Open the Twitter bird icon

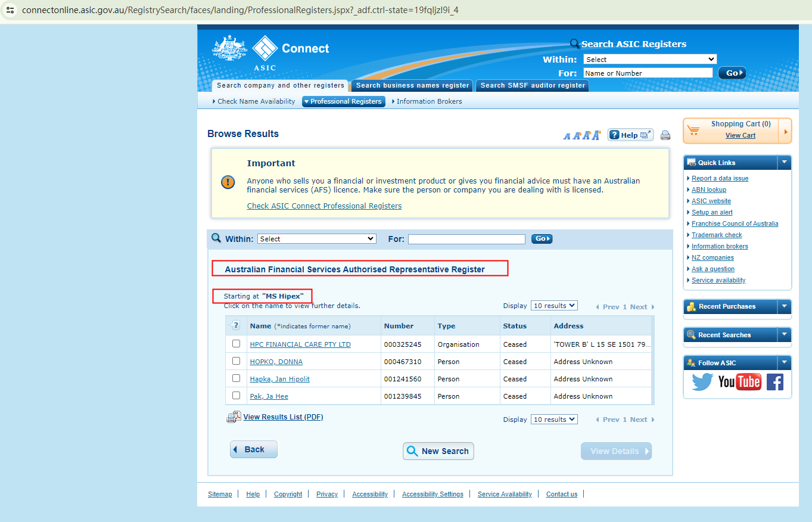tap(702, 381)
